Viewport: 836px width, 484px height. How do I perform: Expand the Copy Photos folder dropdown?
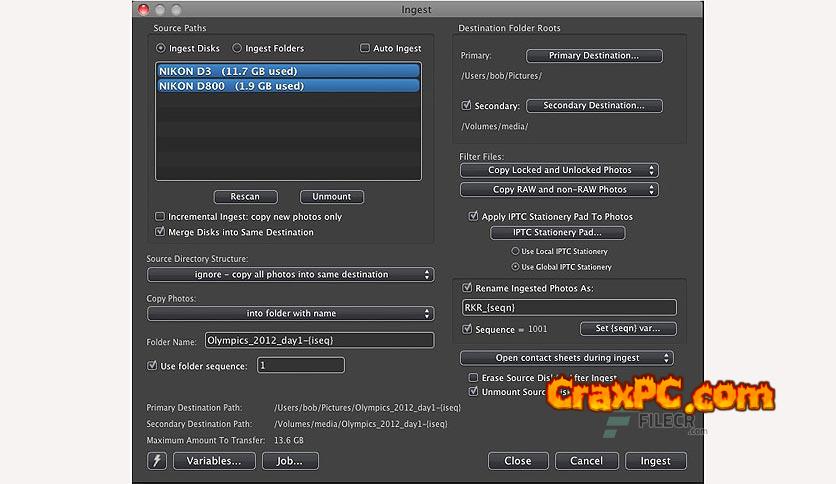(289, 313)
